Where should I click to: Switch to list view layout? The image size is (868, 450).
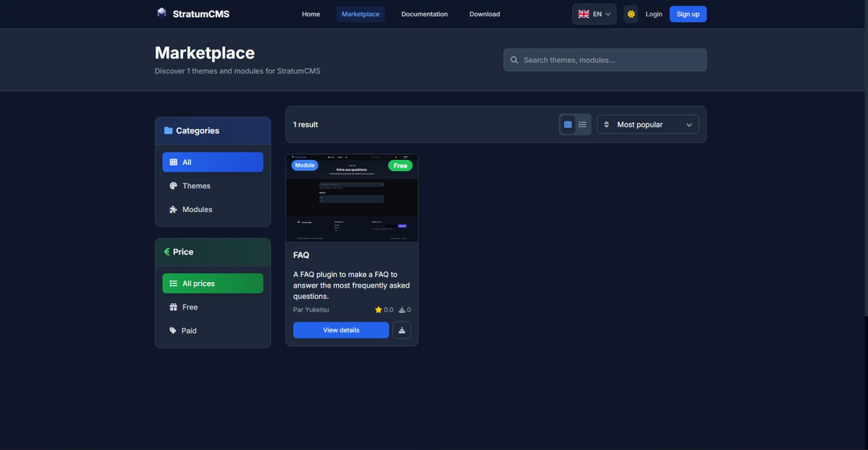(582, 124)
